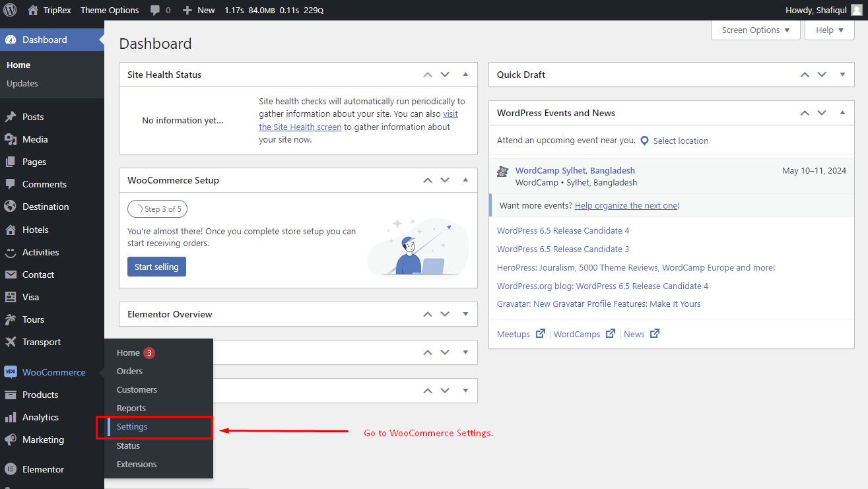Image resolution: width=868 pixels, height=489 pixels.
Task: Expand the Quick Draft panel
Action: [842, 75]
